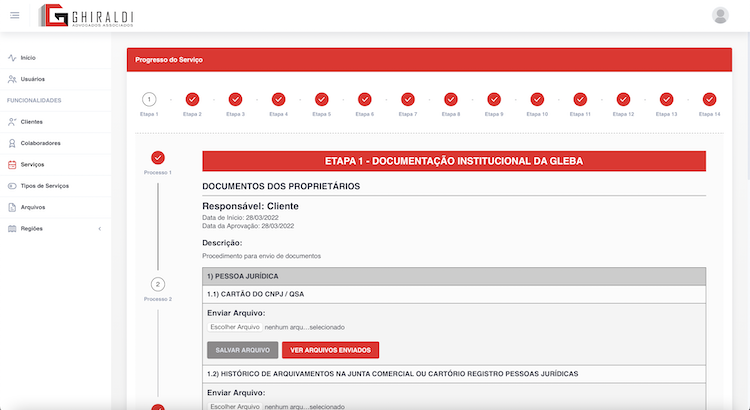The height and width of the screenshot is (410, 750).
Task: Click the Início activity icon in sidebar
Action: point(12,58)
